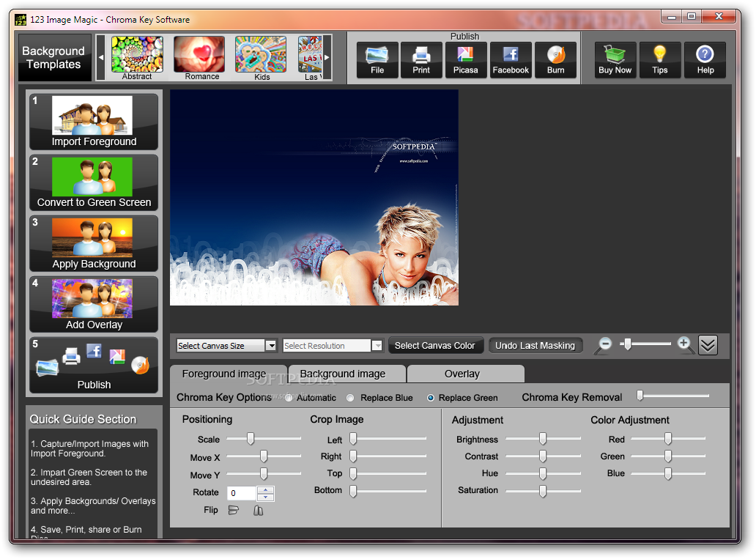Image resolution: width=756 pixels, height=559 pixels.
Task: Decrease Rotate value with down arrow
Action: (266, 497)
